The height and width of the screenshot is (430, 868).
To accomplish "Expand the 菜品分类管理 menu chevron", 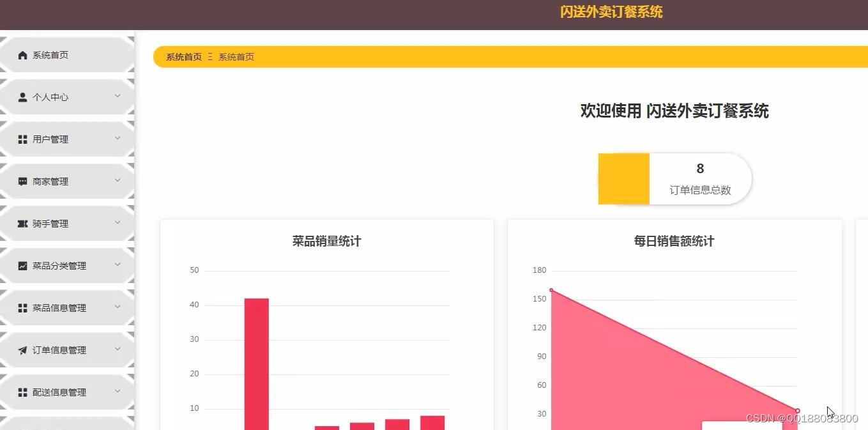I will pos(118,265).
